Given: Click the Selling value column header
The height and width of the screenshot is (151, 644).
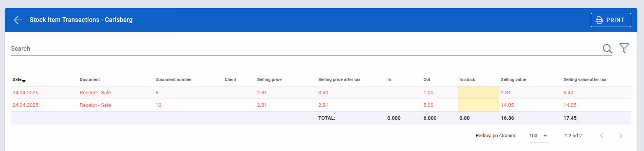Looking at the screenshot, I should [x=513, y=79].
